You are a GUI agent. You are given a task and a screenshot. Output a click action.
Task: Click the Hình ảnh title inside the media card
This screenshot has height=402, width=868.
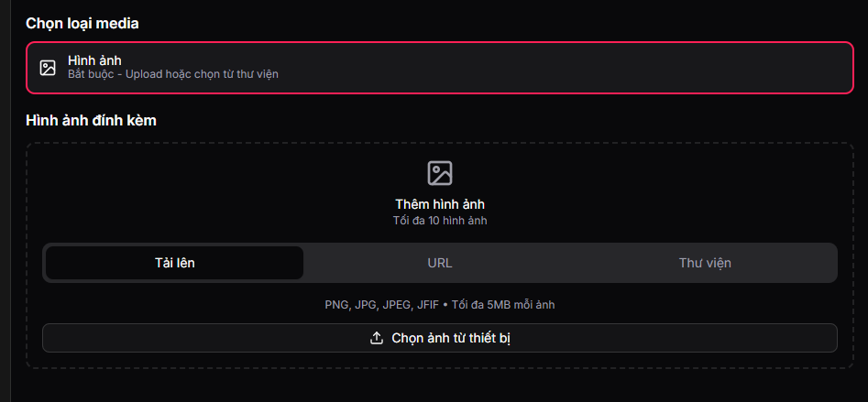point(94,60)
